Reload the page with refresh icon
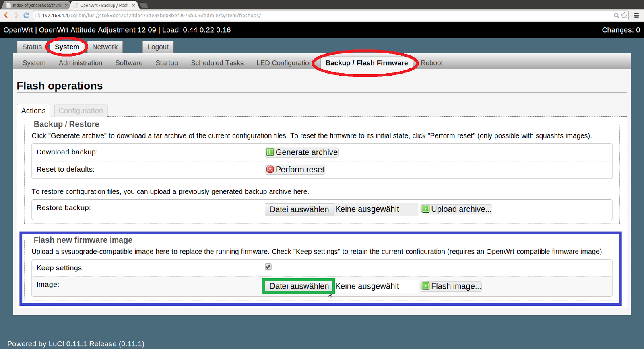This screenshot has width=644, height=349. coord(26,15)
